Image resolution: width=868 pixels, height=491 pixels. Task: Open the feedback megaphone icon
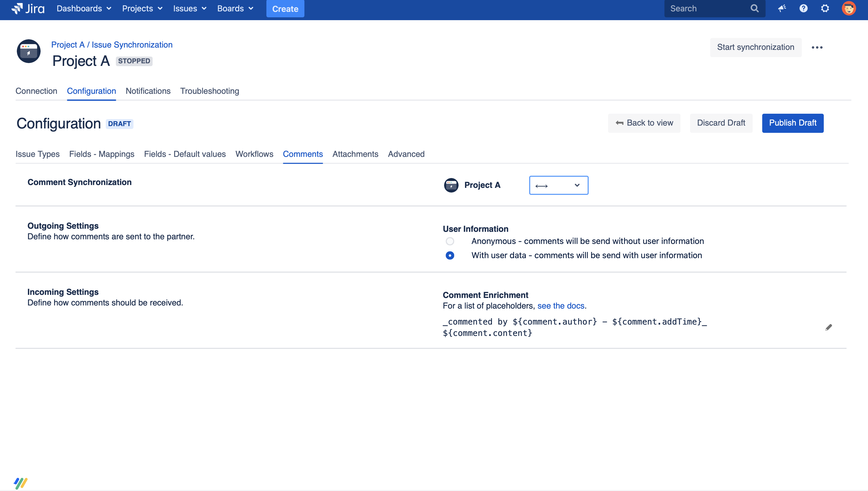click(782, 9)
